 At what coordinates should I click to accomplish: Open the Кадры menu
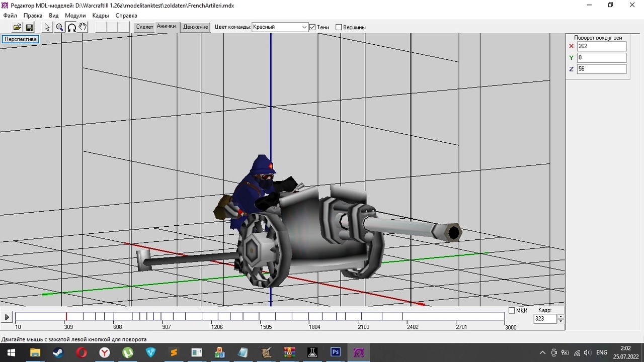(x=101, y=16)
